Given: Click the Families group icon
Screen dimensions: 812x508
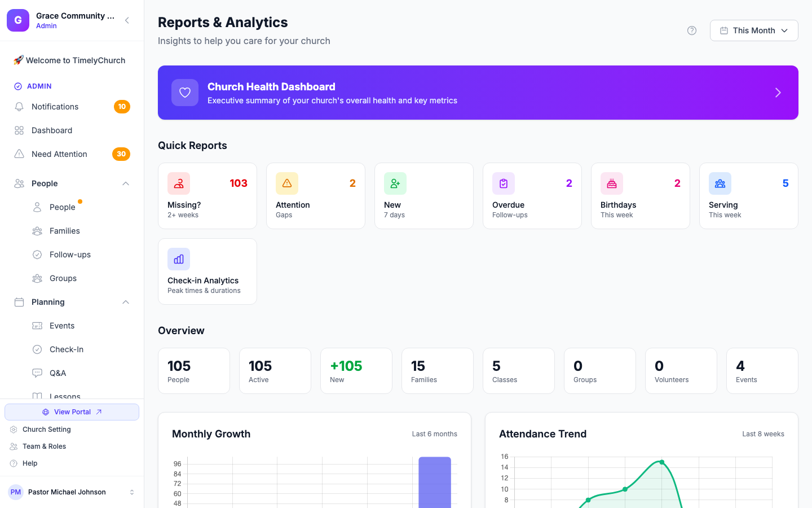Looking at the screenshot, I should click(x=37, y=231).
